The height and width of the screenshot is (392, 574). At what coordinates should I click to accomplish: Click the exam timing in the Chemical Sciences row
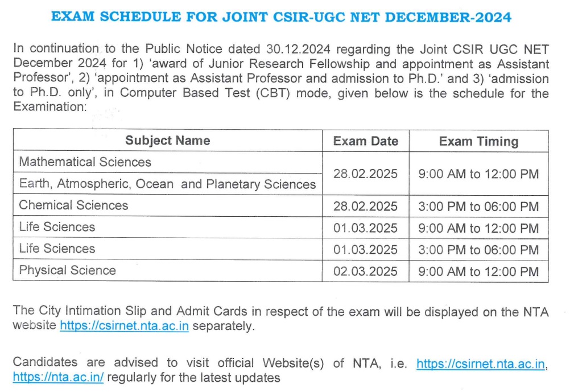click(x=478, y=206)
